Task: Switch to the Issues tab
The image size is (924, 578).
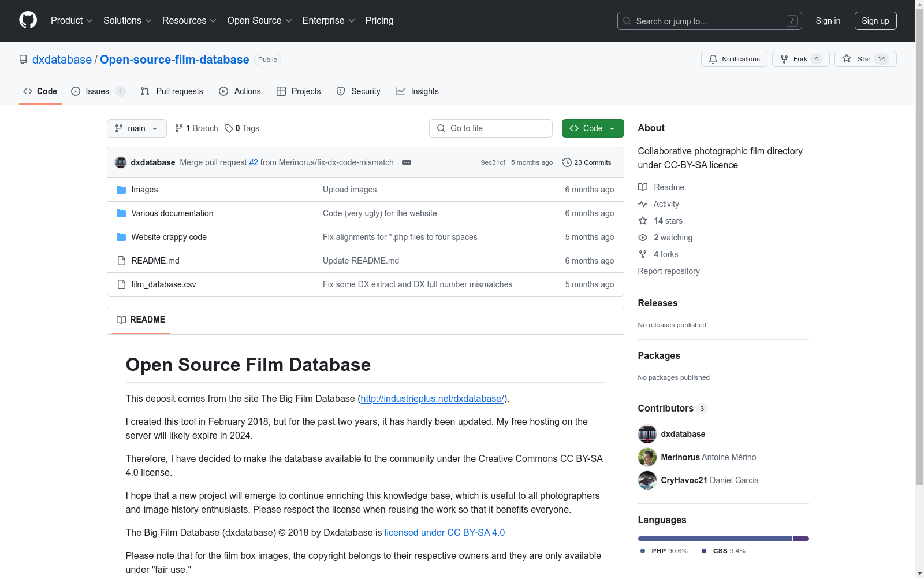Action: coord(98,91)
